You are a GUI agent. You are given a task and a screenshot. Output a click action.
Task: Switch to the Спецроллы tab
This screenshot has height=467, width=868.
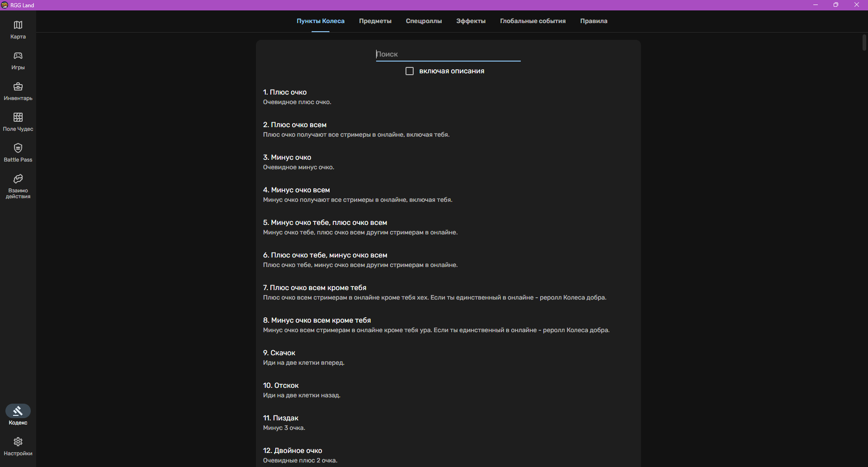[x=424, y=21]
